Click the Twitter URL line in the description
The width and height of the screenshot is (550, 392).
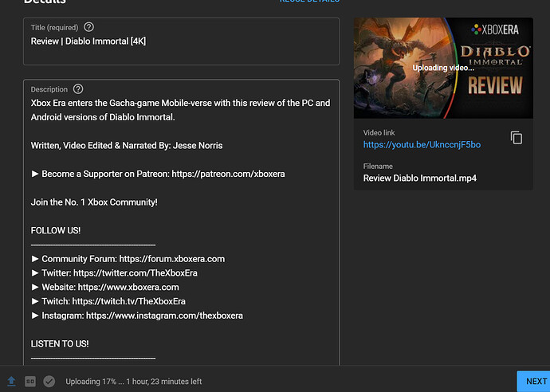click(x=114, y=272)
